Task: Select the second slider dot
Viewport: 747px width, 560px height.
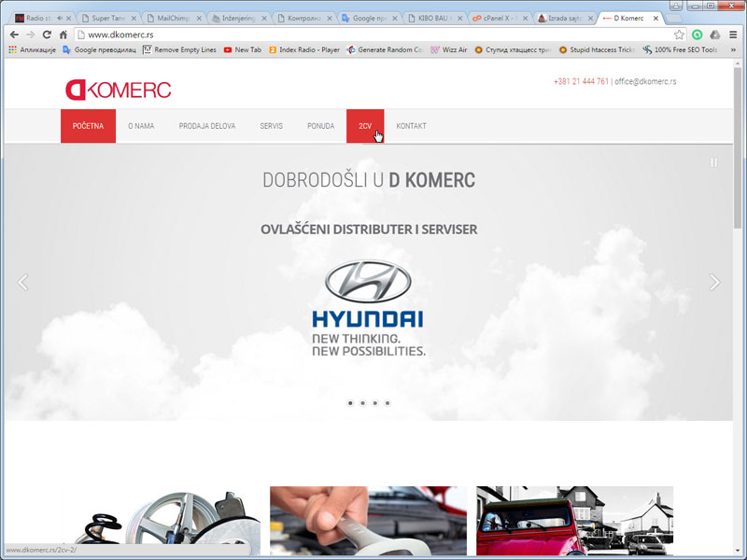Action: tap(362, 403)
